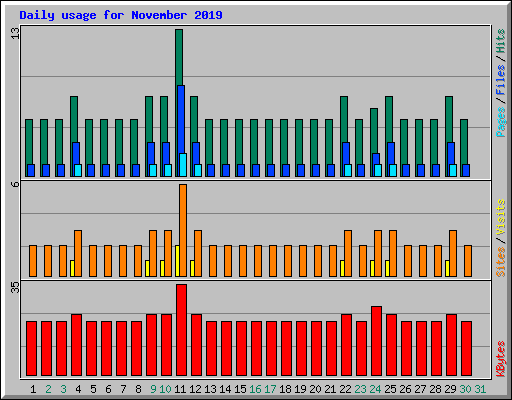Click day label '18' on the x-axis

(285, 389)
